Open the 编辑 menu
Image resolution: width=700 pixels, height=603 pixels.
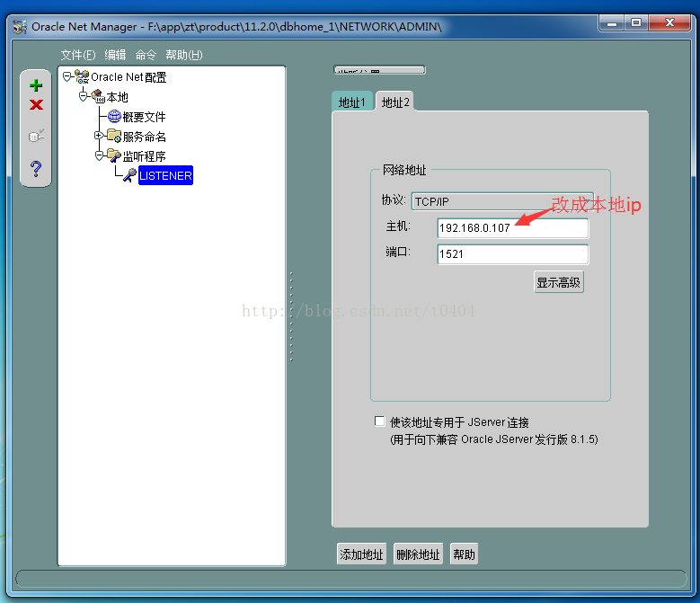click(x=115, y=55)
